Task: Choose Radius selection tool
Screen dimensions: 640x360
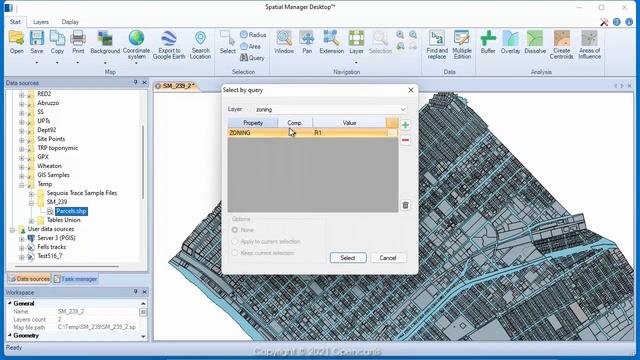Action: (x=253, y=35)
